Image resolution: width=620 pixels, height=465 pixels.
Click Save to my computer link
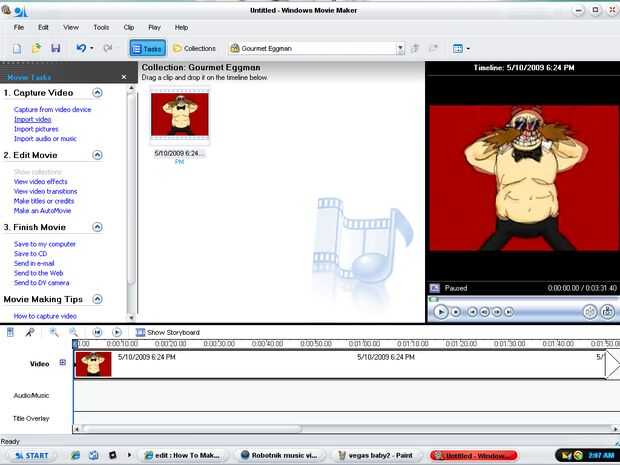45,244
